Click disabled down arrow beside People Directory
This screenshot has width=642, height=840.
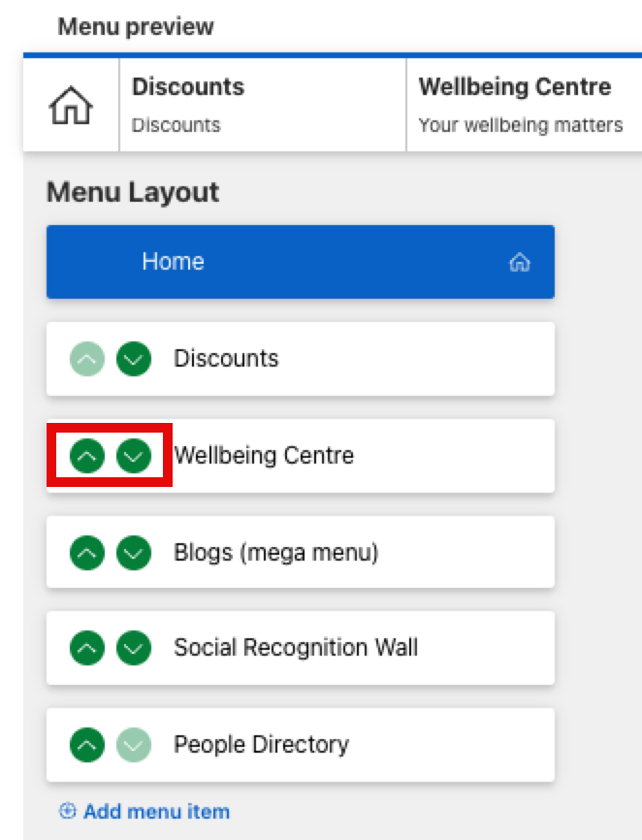[134, 745]
